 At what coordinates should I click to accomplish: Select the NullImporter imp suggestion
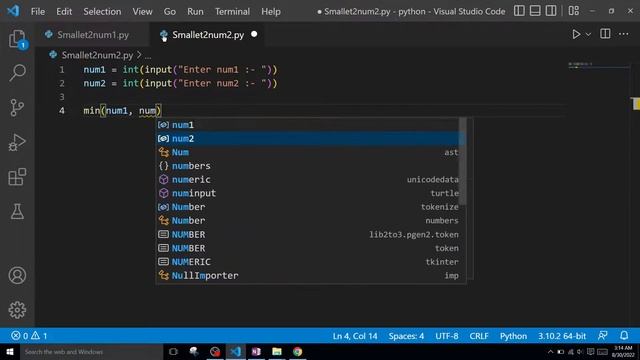308,276
